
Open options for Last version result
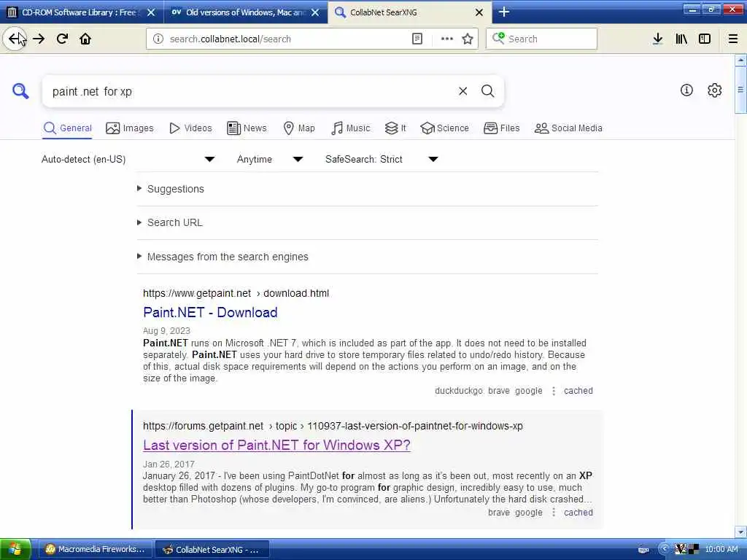coord(553,513)
